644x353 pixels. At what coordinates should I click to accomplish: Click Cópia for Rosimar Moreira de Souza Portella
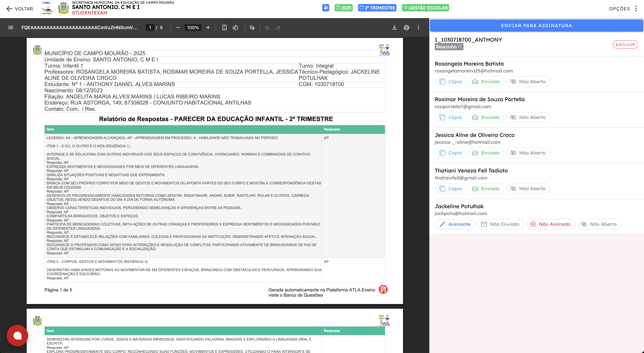point(451,117)
